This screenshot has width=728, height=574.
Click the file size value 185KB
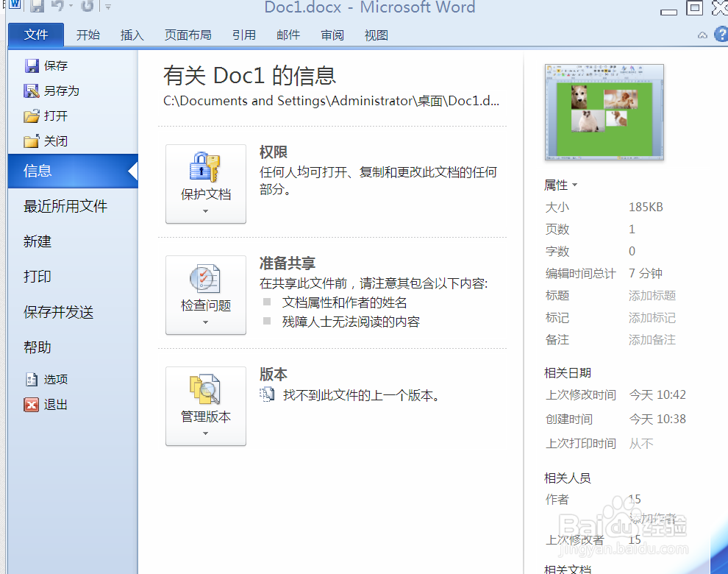click(x=646, y=208)
